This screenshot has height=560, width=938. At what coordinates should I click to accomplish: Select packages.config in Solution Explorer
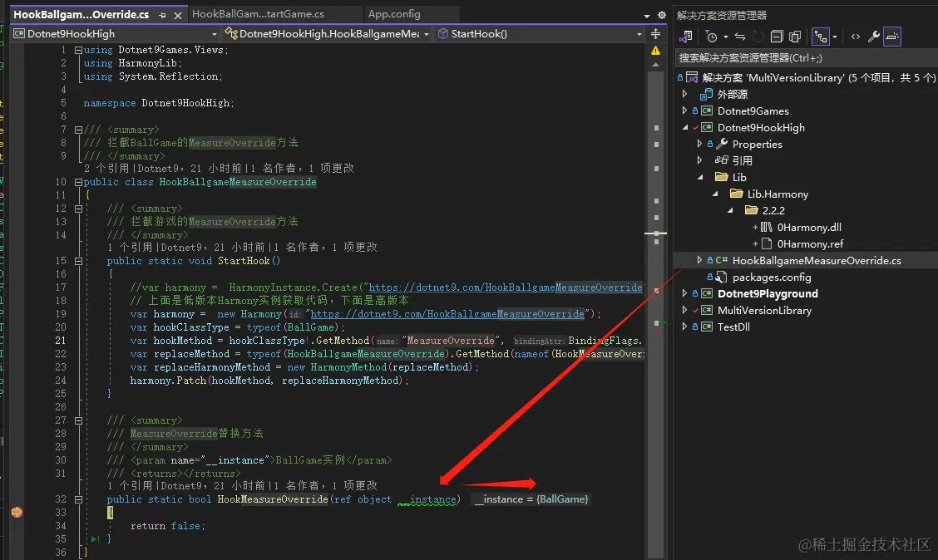[772, 277]
